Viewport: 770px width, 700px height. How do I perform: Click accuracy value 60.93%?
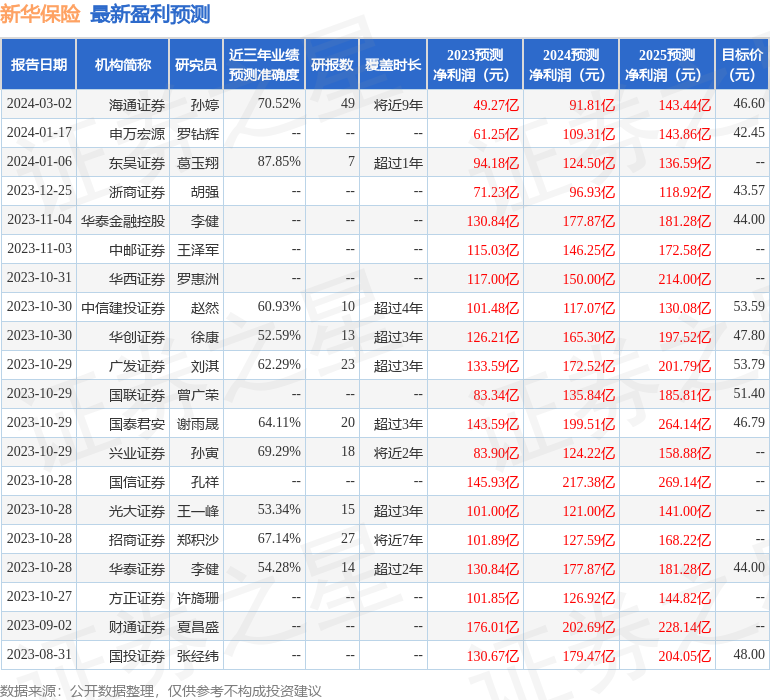(279, 307)
